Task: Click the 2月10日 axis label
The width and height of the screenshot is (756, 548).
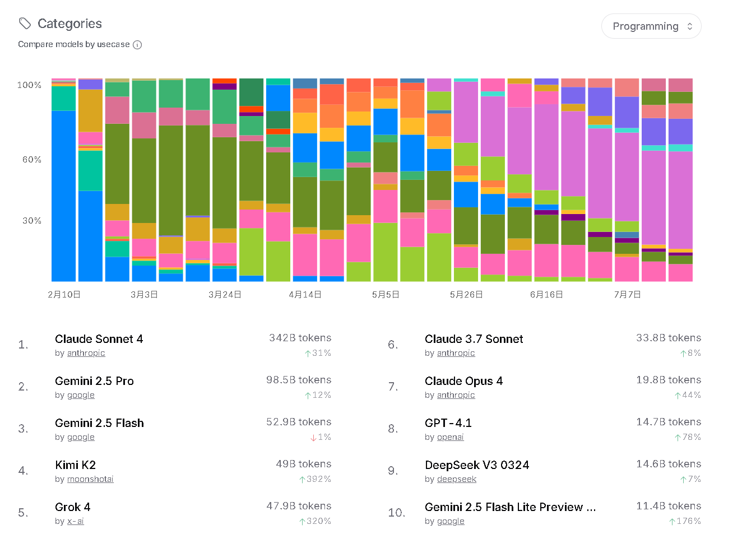Action: point(64,295)
